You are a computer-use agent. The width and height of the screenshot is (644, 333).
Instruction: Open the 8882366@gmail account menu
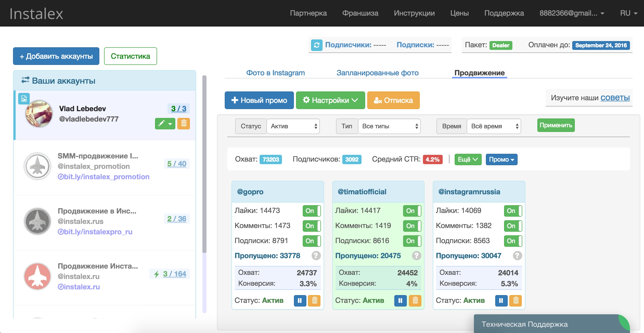(x=572, y=13)
